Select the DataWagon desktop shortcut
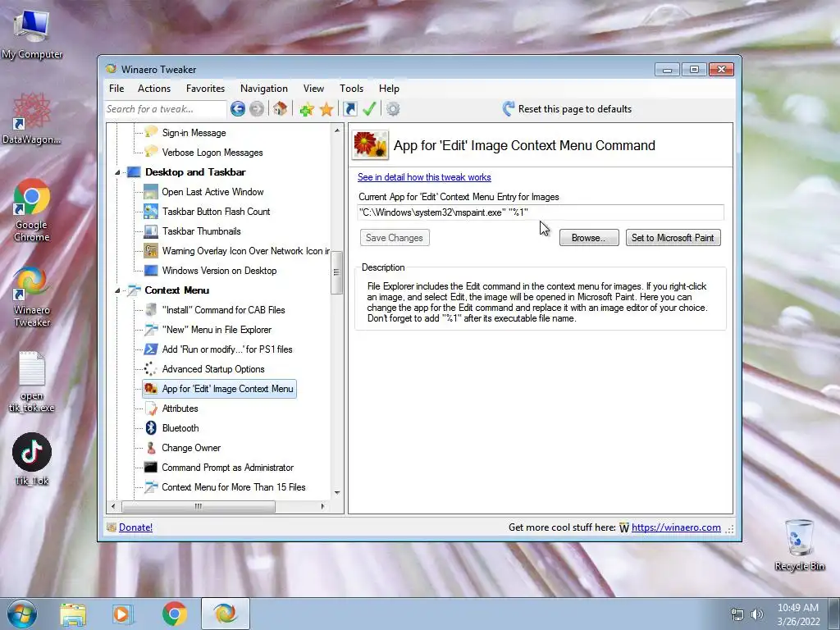Viewport: 840px width, 630px height. pos(32,118)
